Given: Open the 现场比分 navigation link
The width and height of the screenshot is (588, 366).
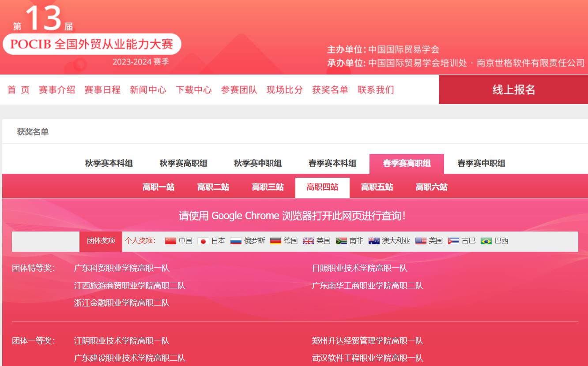Looking at the screenshot, I should pos(284,90).
